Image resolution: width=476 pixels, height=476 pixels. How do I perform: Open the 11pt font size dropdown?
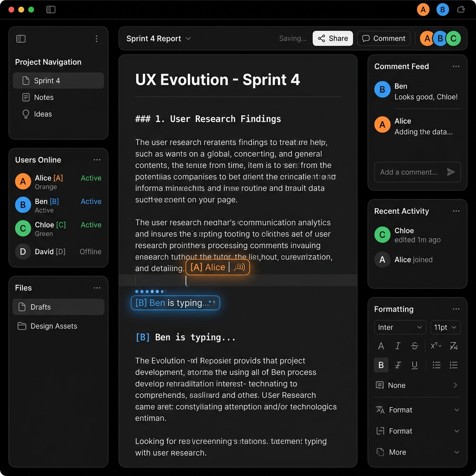click(445, 327)
